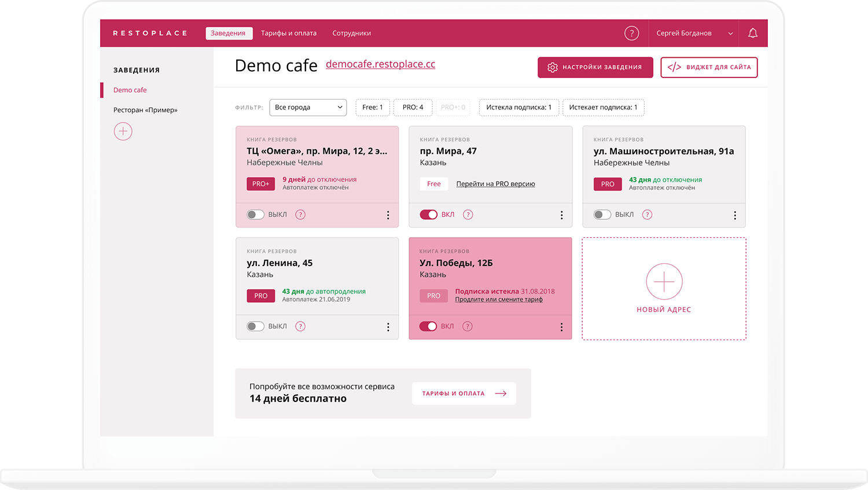
Task: Disable the booking toggle on пр. Мира, 47 card
Action: pyautogui.click(x=429, y=215)
